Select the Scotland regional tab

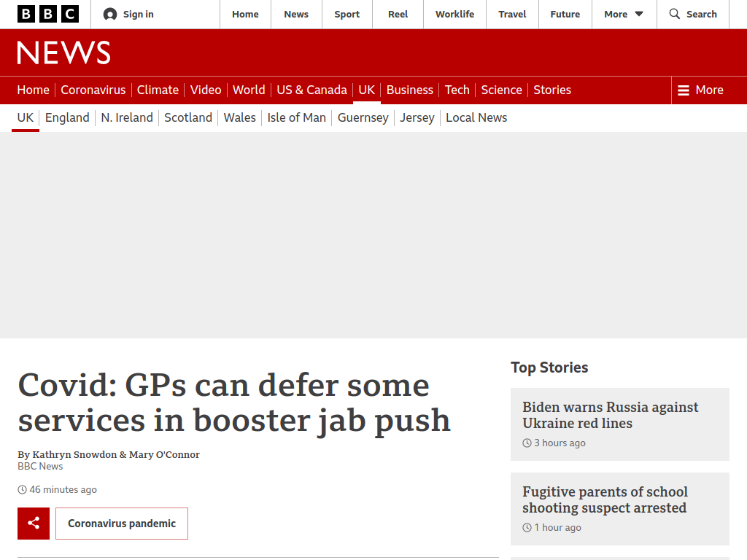188,117
